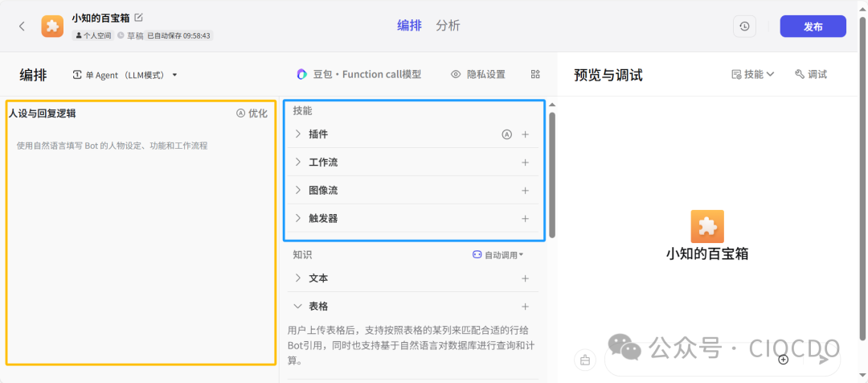
Task: Click the grid layout icon
Action: pos(535,74)
